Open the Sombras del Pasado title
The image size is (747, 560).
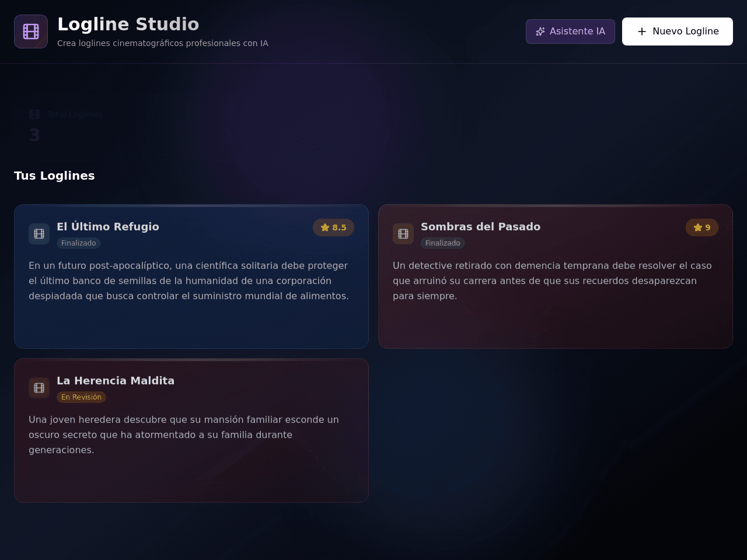(x=480, y=227)
